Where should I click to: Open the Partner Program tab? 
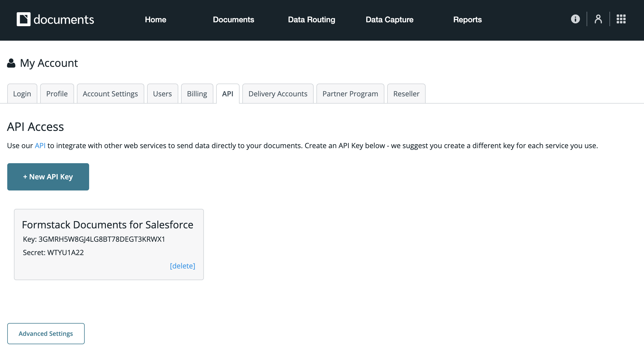350,94
